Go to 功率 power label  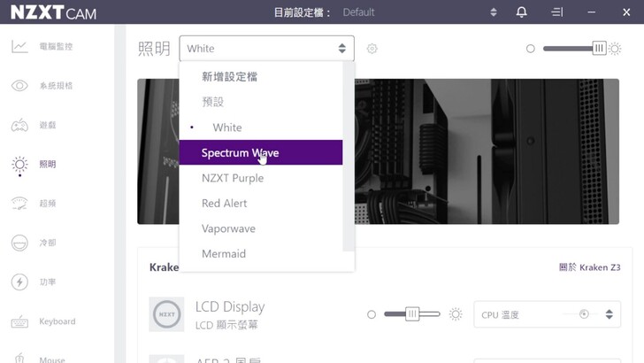(48, 282)
